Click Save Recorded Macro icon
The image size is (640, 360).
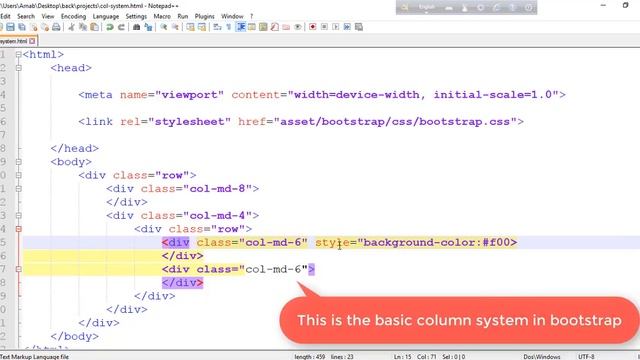point(359,27)
